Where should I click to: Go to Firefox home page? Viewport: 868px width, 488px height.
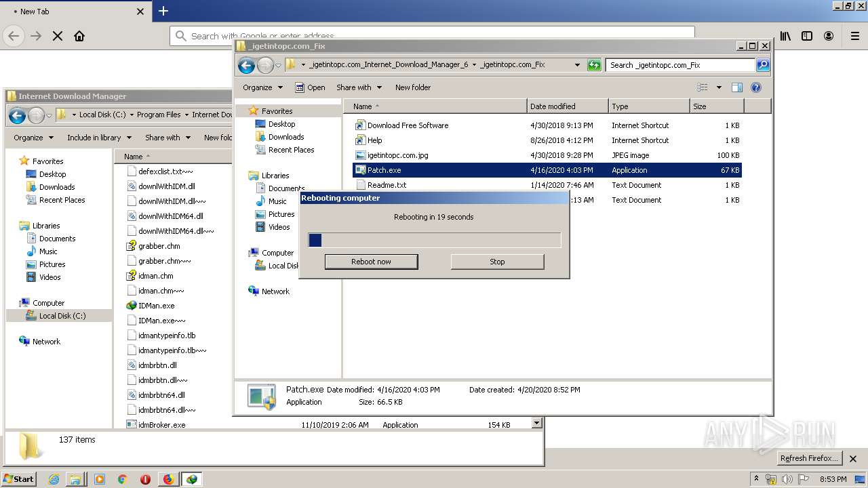tap(79, 36)
